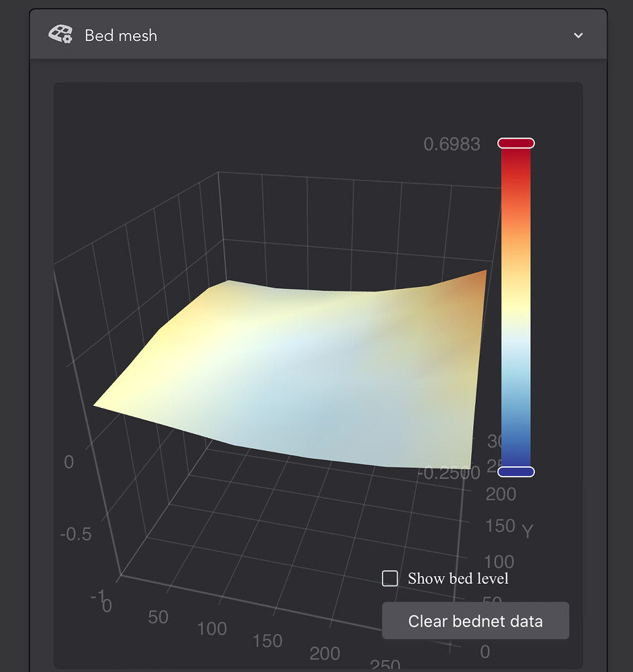The height and width of the screenshot is (672, 633).
Task: Click the color gradient scale bar
Action: (x=516, y=307)
